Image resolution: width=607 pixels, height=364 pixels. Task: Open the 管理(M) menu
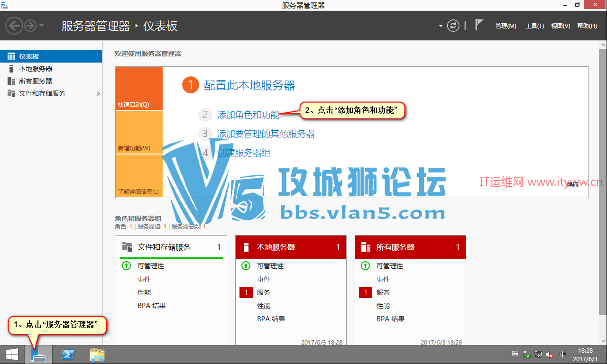tap(506, 26)
